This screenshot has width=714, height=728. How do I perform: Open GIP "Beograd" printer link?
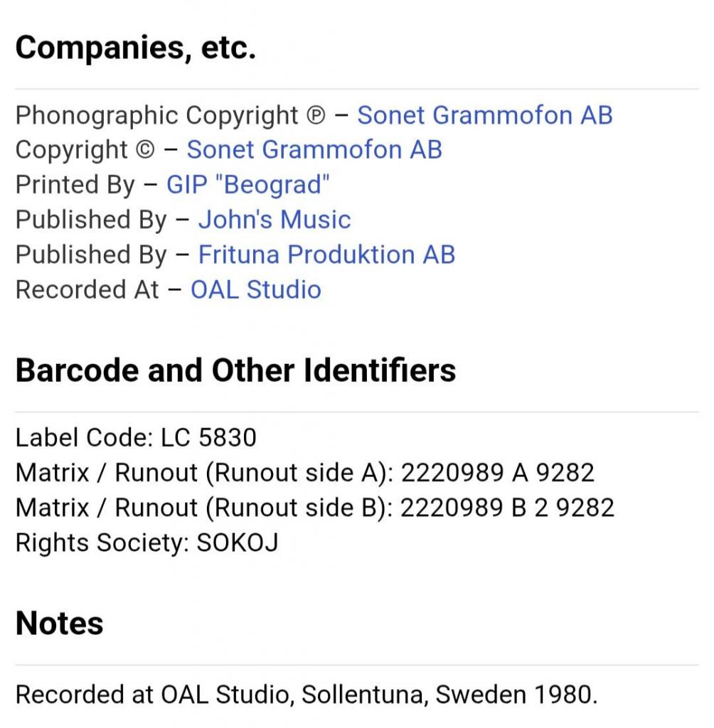tap(248, 185)
